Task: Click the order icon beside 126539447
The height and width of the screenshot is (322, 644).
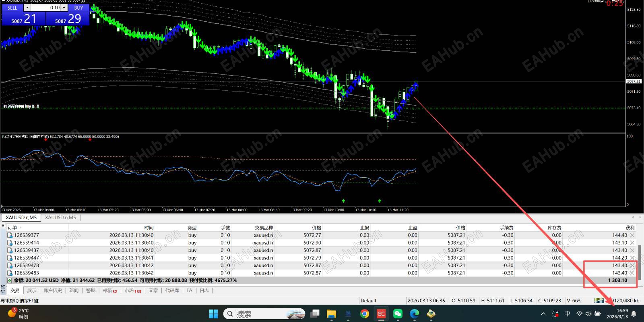Action: click(x=10, y=258)
